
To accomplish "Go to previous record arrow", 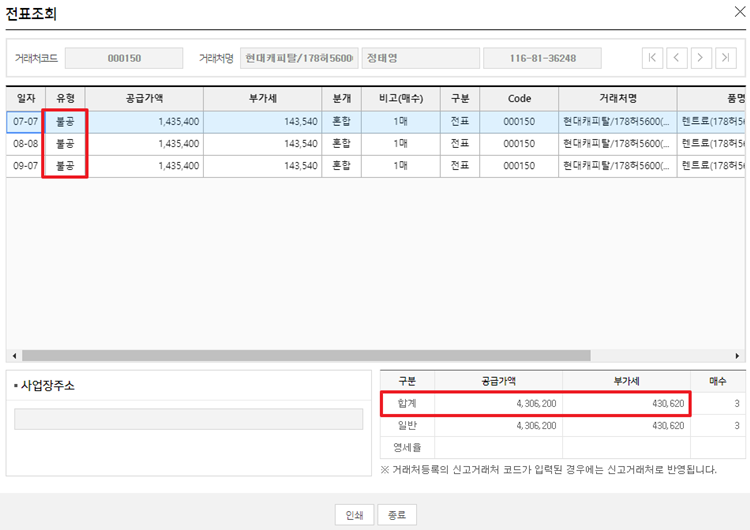I will tap(677, 58).
